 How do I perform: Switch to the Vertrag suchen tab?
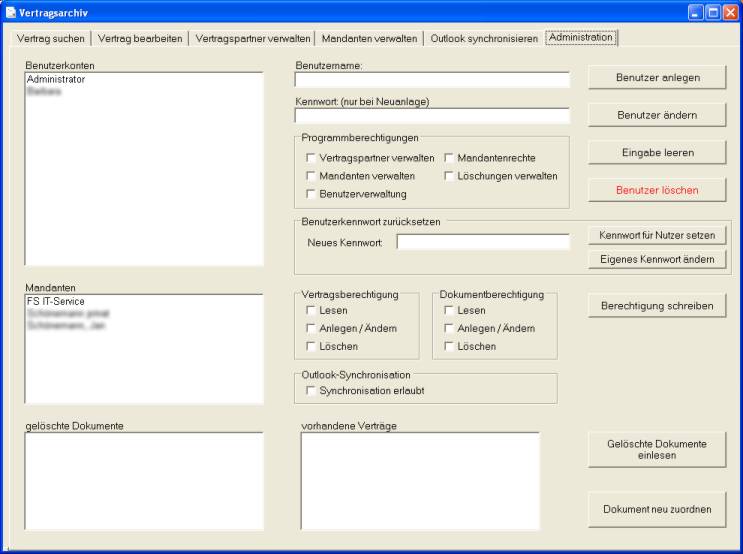coord(49,38)
